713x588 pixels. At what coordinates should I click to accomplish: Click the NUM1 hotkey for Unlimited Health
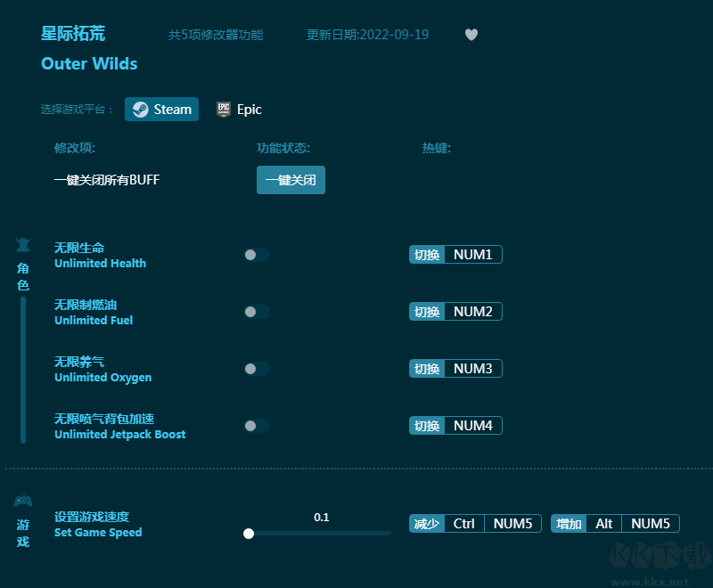pyautogui.click(x=472, y=255)
